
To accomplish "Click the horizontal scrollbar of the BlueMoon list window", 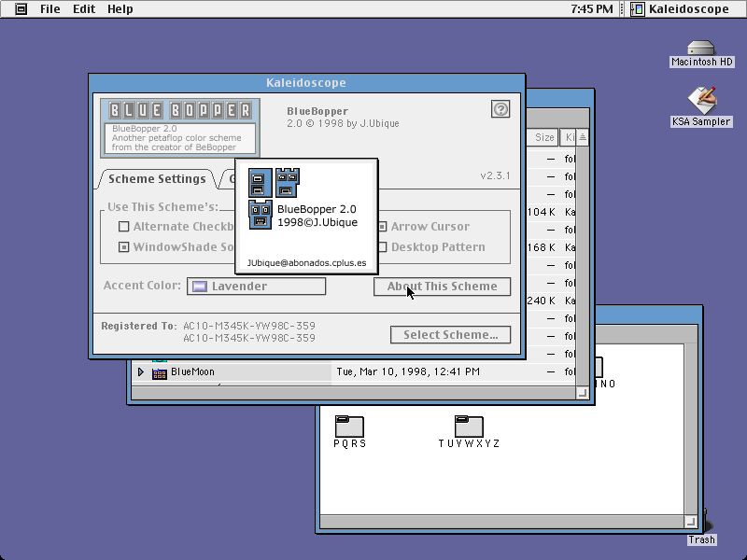I will [x=353, y=393].
